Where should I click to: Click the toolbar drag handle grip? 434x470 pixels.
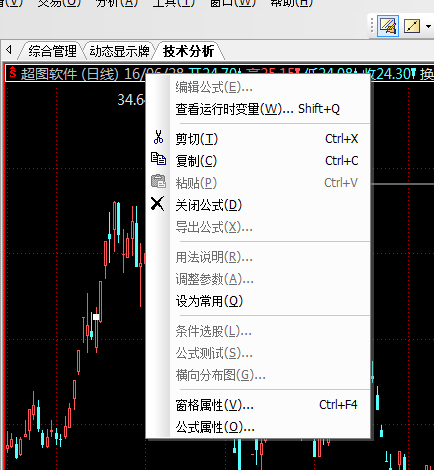(372, 26)
